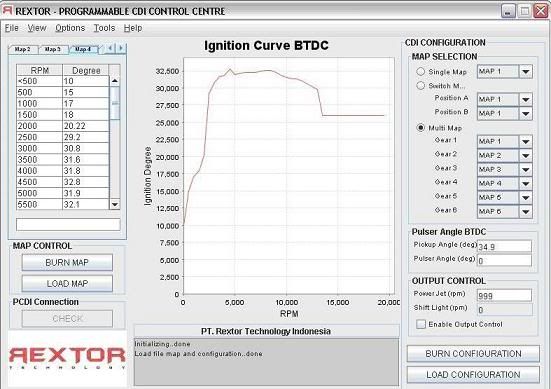Click the Pickup Angle input field

[x=504, y=246]
